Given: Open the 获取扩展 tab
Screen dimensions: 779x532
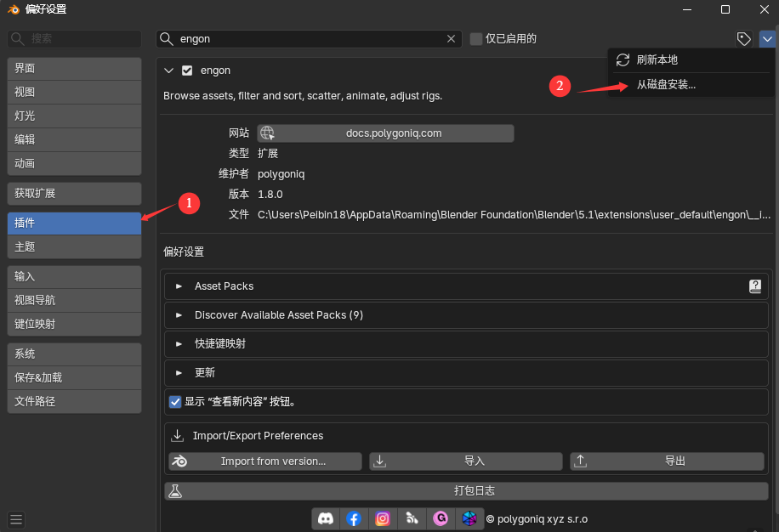Looking at the screenshot, I should [x=75, y=194].
